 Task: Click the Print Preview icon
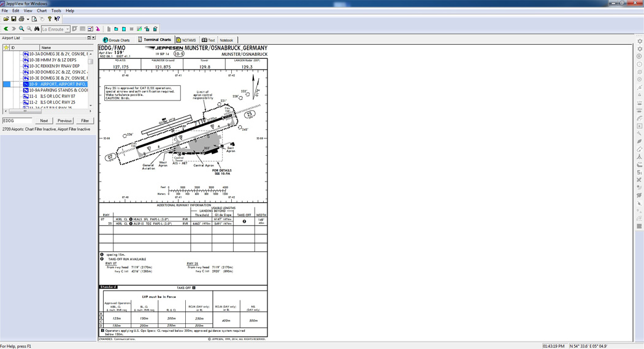[34, 19]
